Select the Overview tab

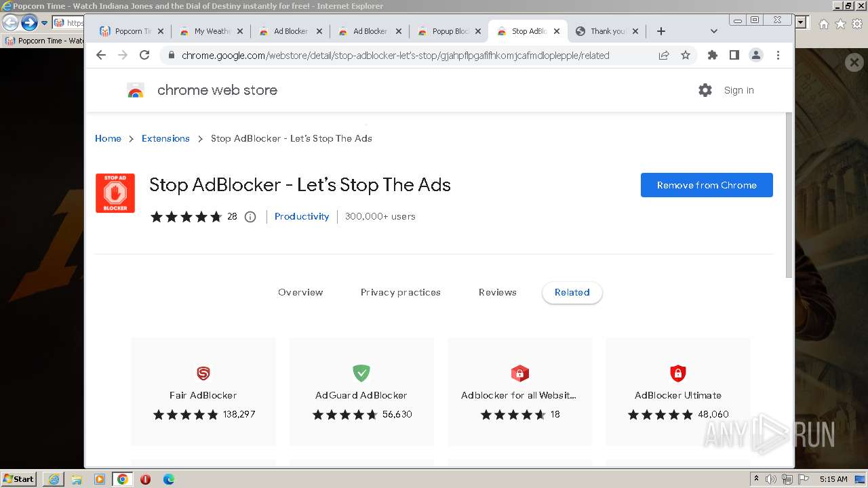pyautogui.click(x=300, y=293)
